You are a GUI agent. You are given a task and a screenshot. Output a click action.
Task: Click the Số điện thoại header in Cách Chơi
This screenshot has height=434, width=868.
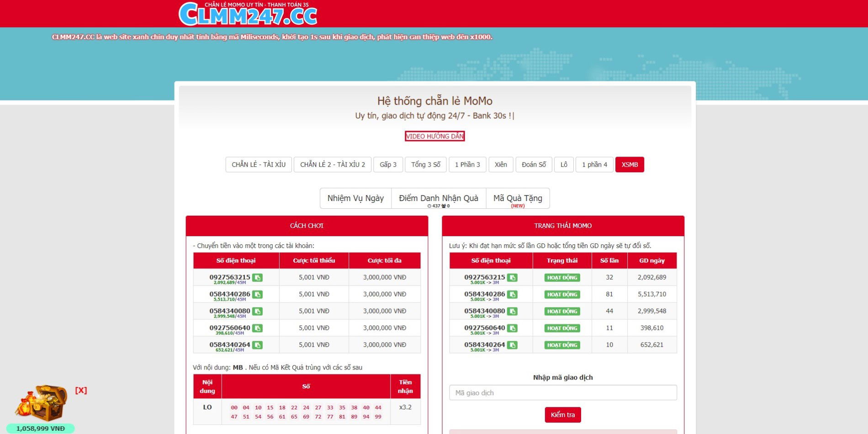236,260
